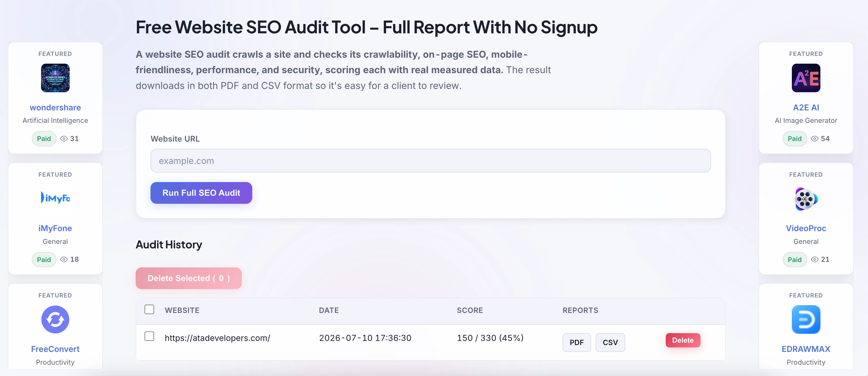Click the eye views icon under VideoProc

(814, 259)
